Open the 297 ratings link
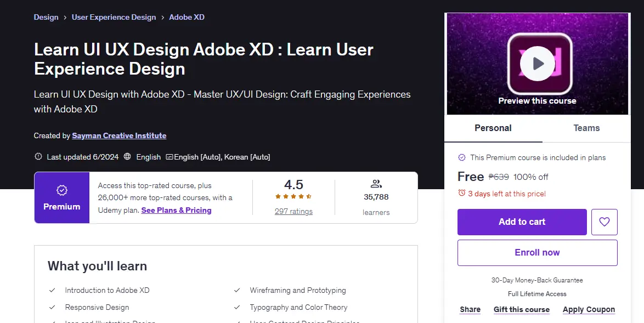This screenshot has width=644, height=323. click(293, 211)
